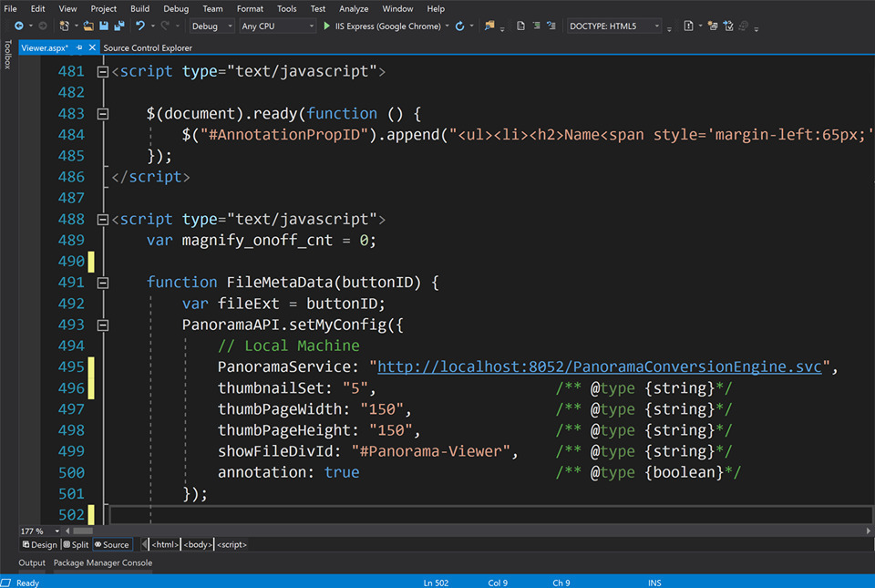Switch editor to Split view
Screen dimensions: 875x588
point(77,544)
